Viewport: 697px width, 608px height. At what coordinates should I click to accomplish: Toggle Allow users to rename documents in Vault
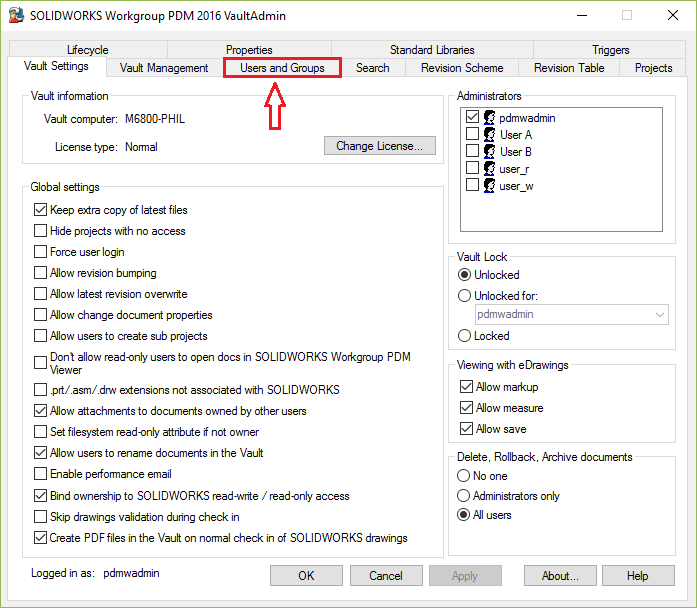[x=40, y=452]
